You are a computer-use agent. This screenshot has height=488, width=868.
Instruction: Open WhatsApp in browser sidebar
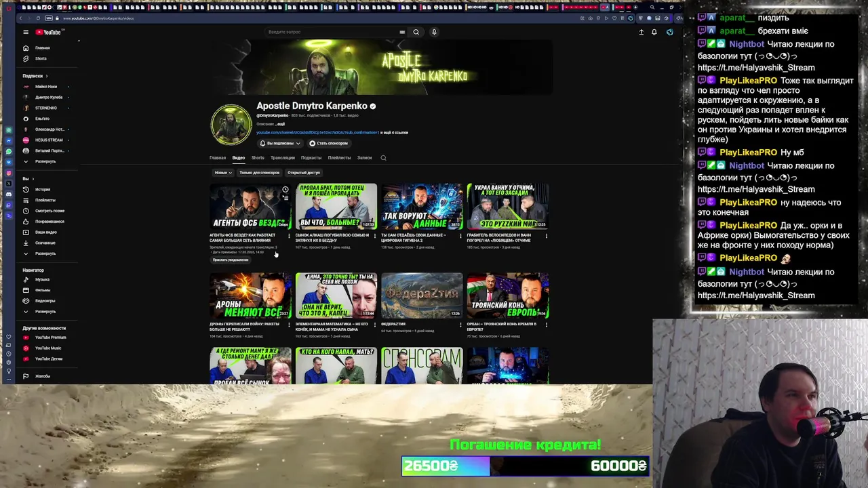coord(9,151)
